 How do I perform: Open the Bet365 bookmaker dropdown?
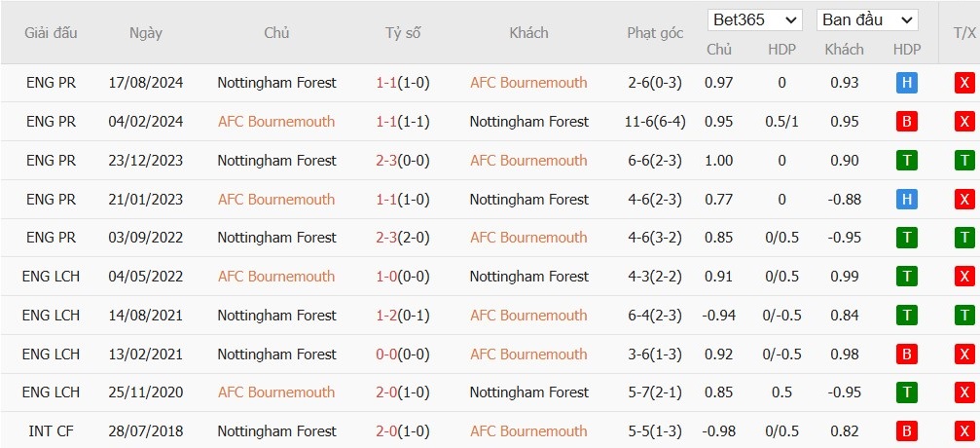click(755, 19)
